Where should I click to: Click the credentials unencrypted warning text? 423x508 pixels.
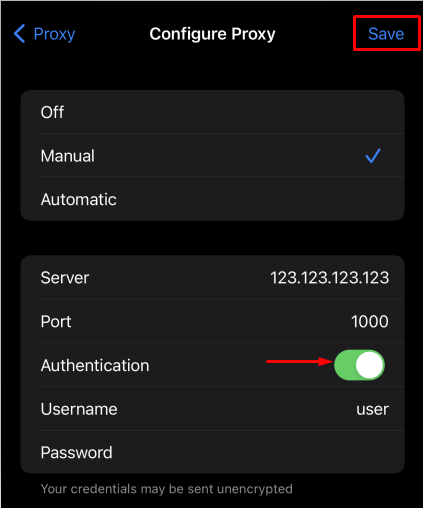(x=167, y=489)
